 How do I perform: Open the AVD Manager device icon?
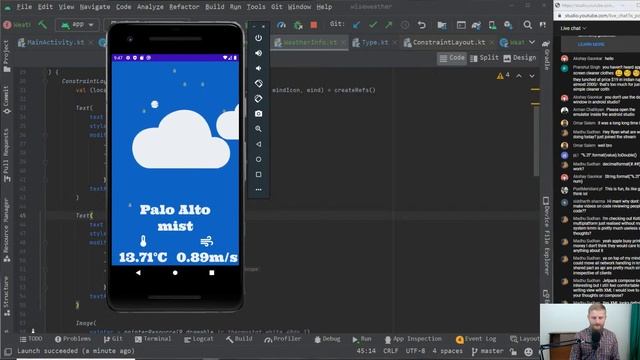click(492, 25)
